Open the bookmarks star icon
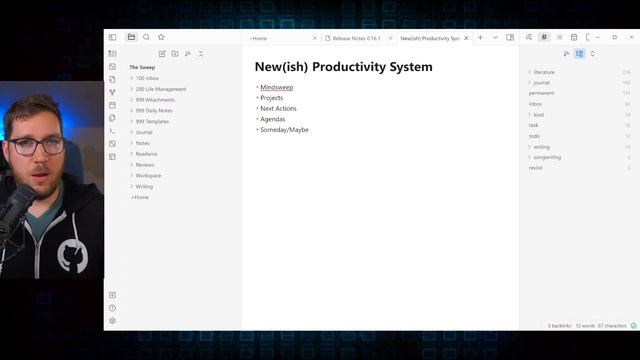Viewport: 640px width, 360px height. pyautogui.click(x=161, y=37)
